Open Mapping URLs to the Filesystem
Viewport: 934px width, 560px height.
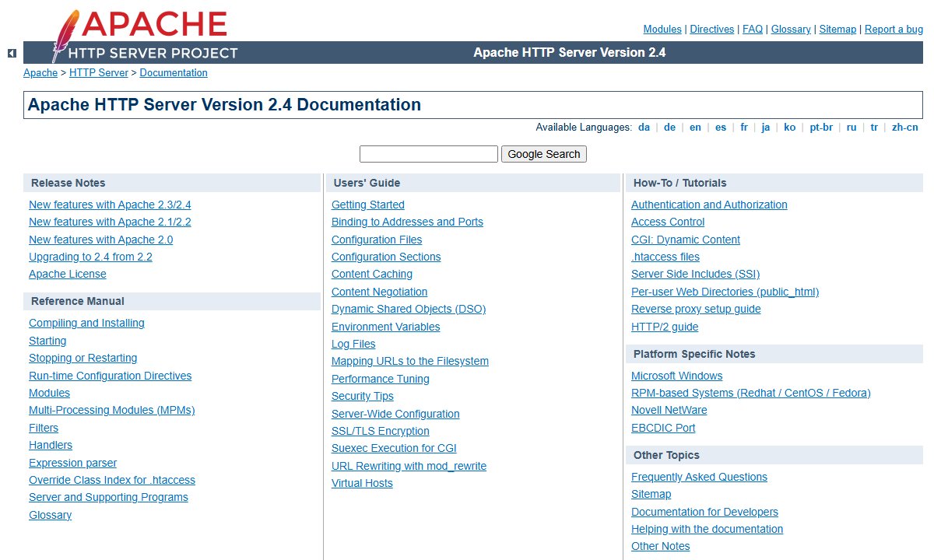tap(410, 362)
